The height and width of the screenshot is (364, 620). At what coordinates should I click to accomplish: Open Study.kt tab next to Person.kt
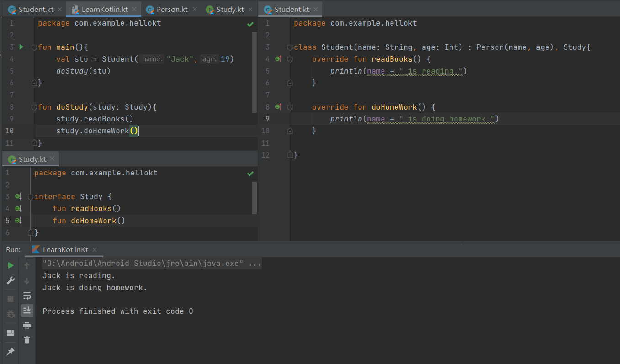click(230, 9)
